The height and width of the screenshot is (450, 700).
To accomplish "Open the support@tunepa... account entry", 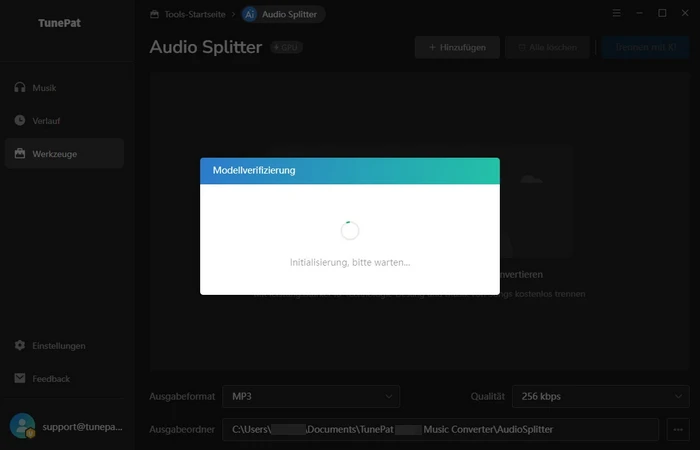I will pos(82,427).
